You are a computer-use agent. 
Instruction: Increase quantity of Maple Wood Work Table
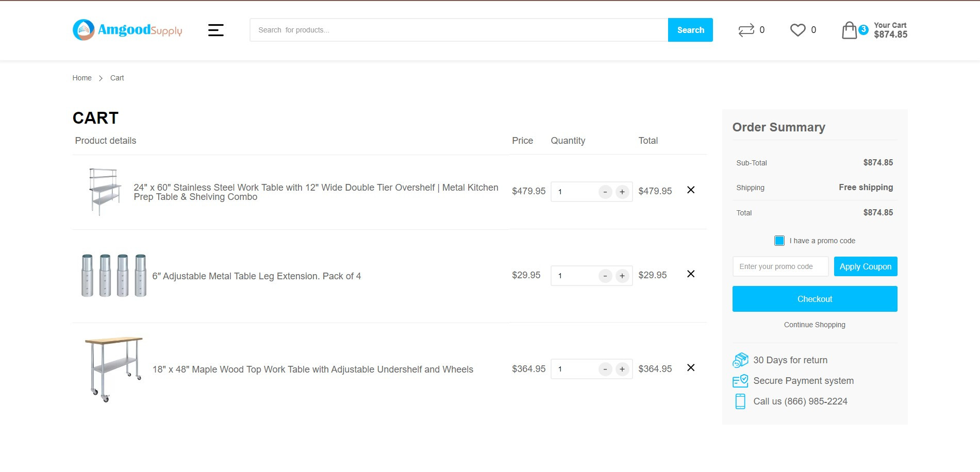click(x=622, y=369)
